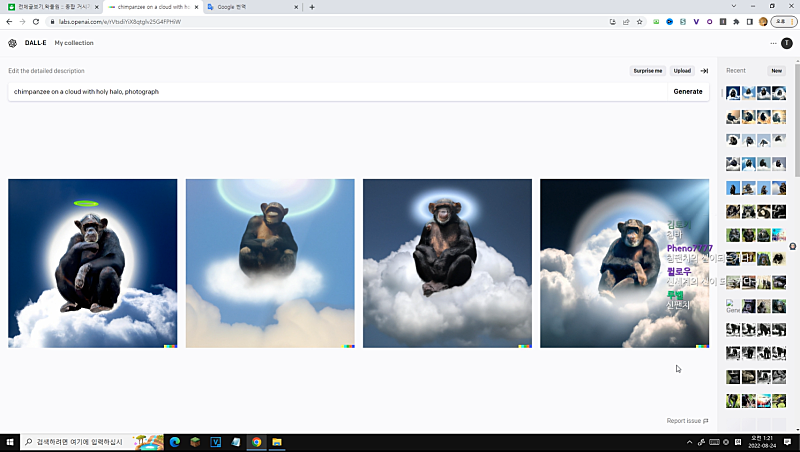This screenshot has width=800, height=452.
Task: Click the Chrome profile picture avatar
Action: pos(763,22)
